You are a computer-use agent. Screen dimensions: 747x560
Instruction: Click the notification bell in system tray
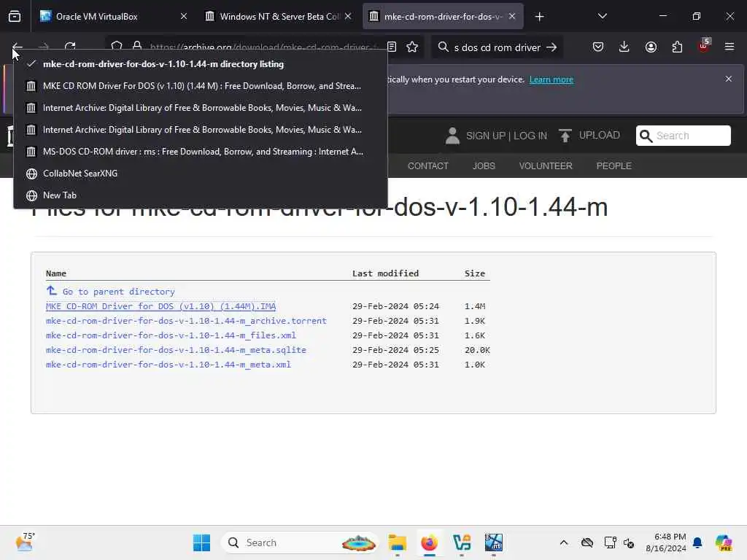[x=697, y=542]
